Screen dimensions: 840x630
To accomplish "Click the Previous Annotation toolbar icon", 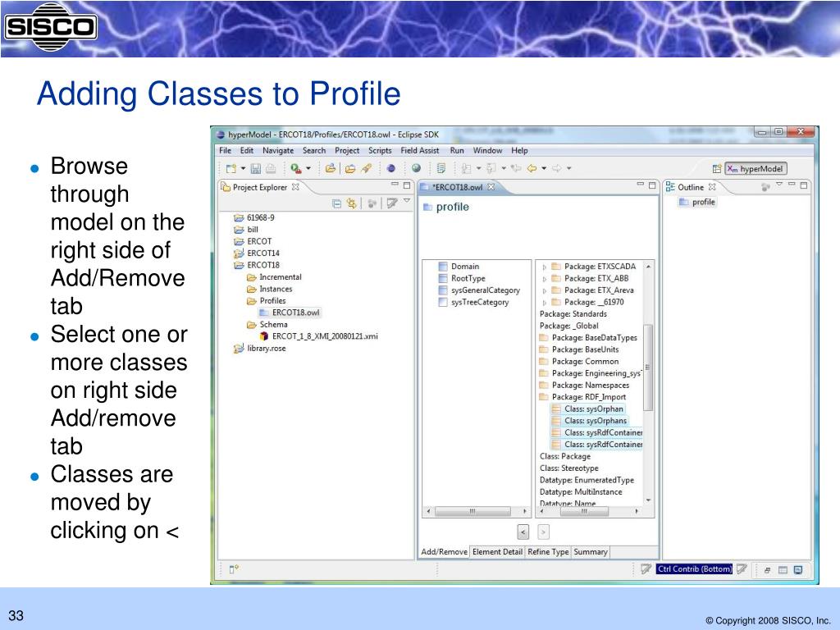I will [491, 169].
